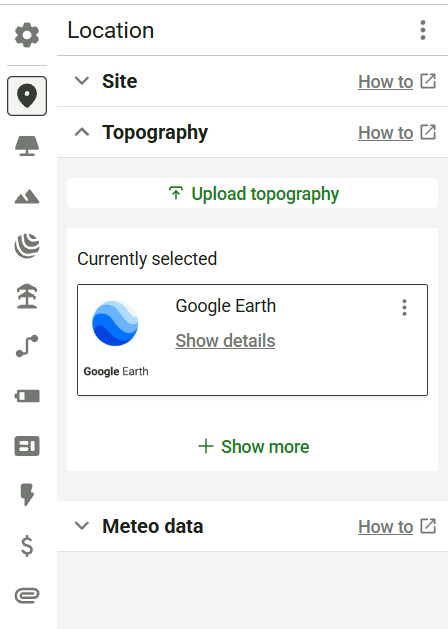This screenshot has height=629, width=448.
Task: Open the paperclip attachments icon
Action: (27, 596)
